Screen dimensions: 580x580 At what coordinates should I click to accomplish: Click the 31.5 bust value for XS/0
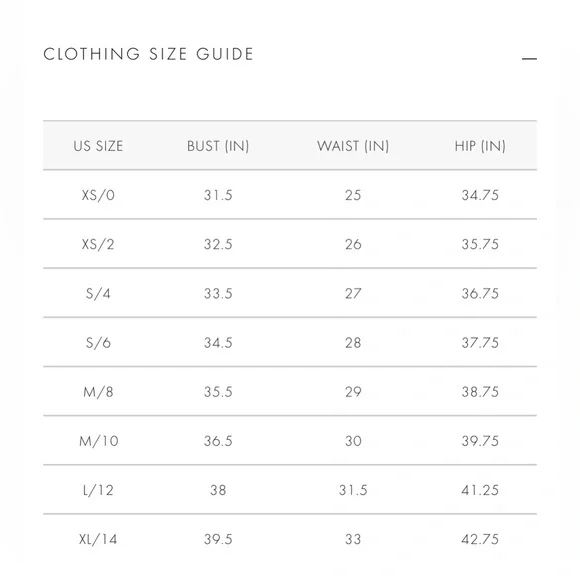coord(218,195)
